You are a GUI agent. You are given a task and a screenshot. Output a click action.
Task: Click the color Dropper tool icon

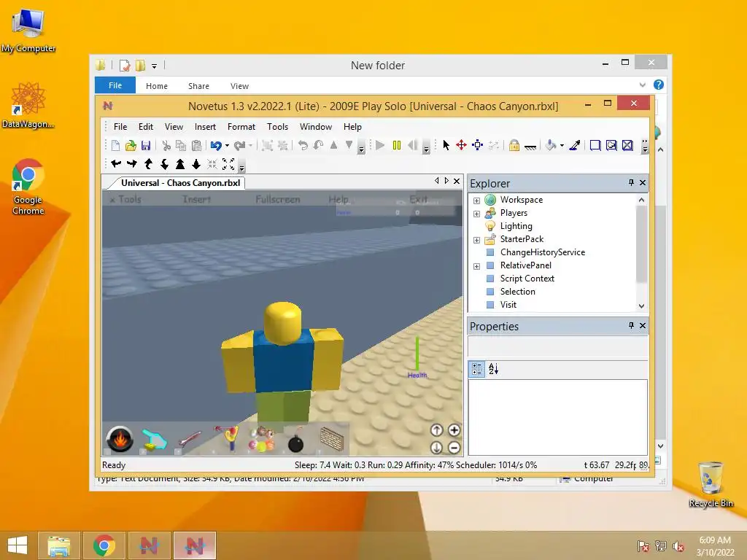(x=575, y=145)
